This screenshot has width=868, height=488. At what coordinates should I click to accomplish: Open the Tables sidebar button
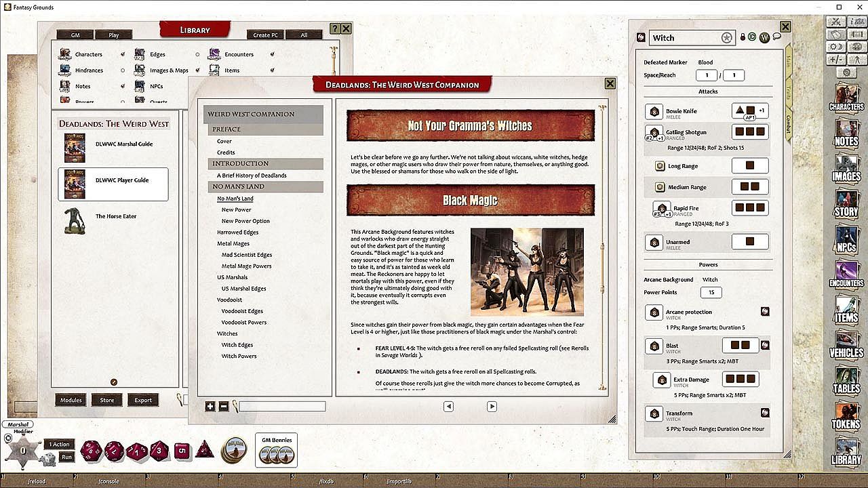coord(846,379)
